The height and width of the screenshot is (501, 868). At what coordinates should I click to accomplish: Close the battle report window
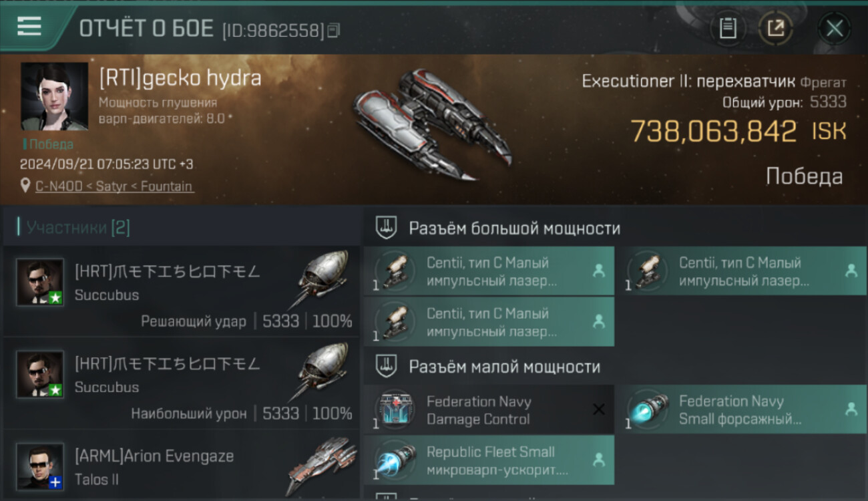835,28
